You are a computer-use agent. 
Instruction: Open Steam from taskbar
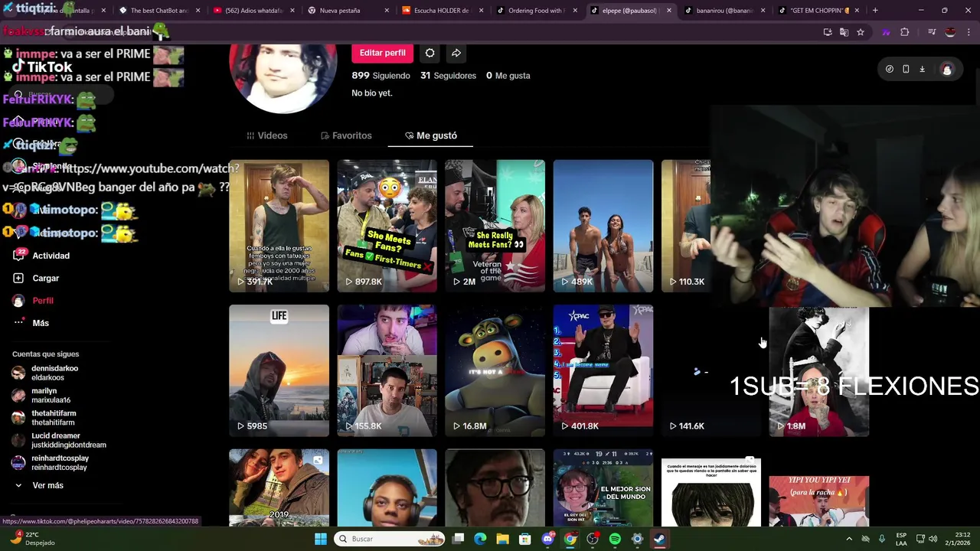click(659, 539)
